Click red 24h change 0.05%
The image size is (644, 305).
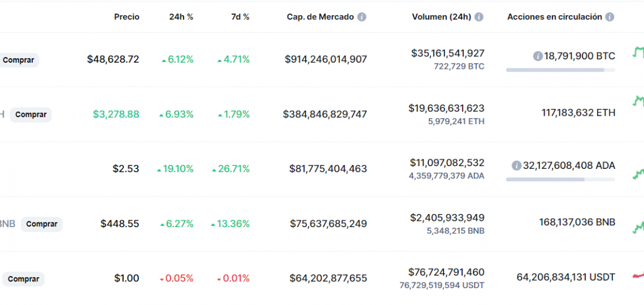click(x=176, y=278)
